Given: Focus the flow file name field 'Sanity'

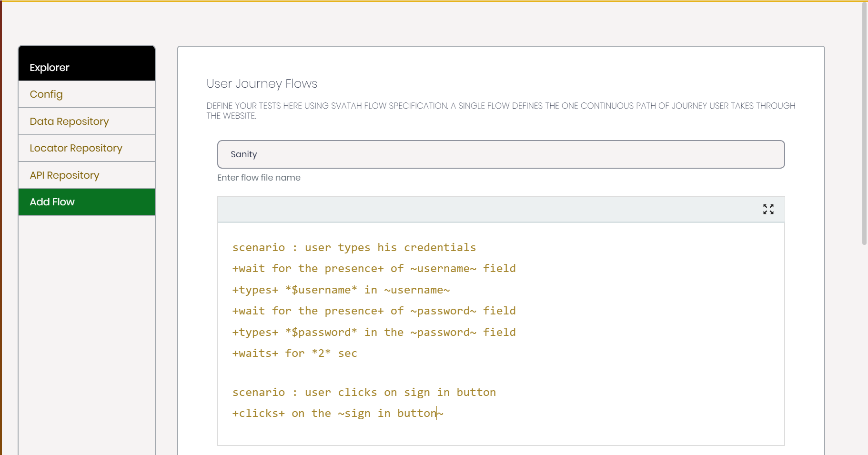Looking at the screenshot, I should (501, 154).
